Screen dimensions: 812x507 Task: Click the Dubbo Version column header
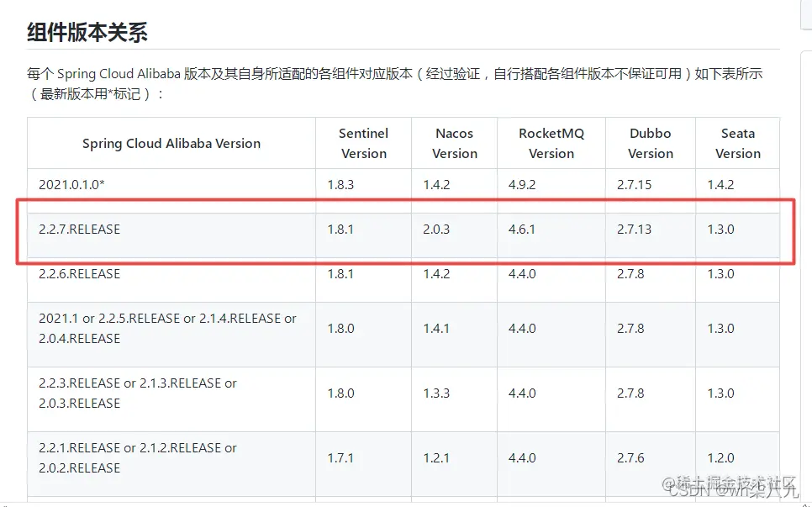tap(651, 144)
